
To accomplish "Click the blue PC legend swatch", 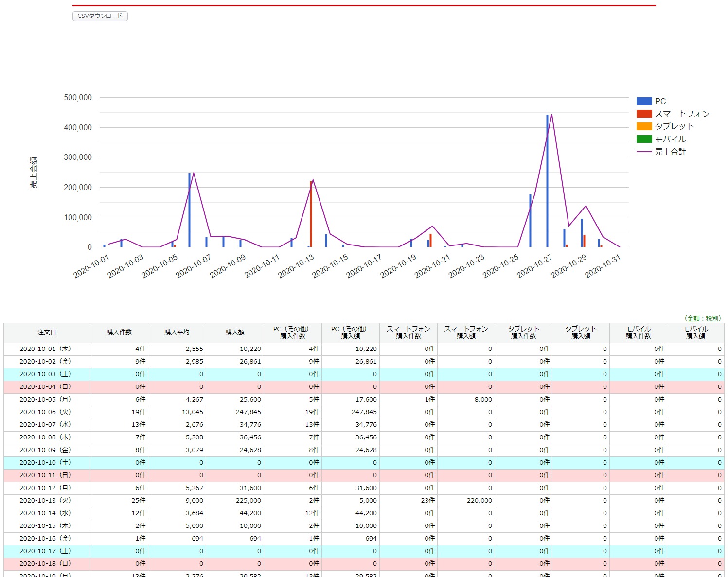I will (644, 101).
